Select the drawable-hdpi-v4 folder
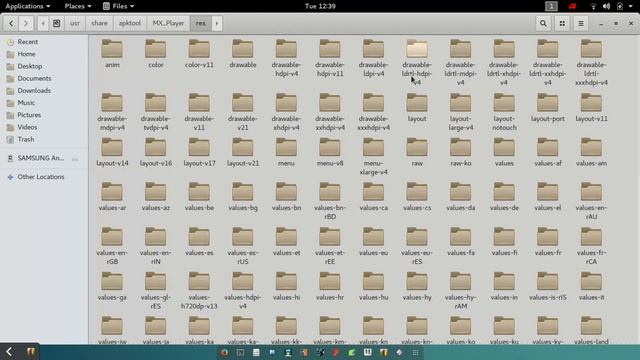640x360 pixels. pyautogui.click(x=286, y=58)
